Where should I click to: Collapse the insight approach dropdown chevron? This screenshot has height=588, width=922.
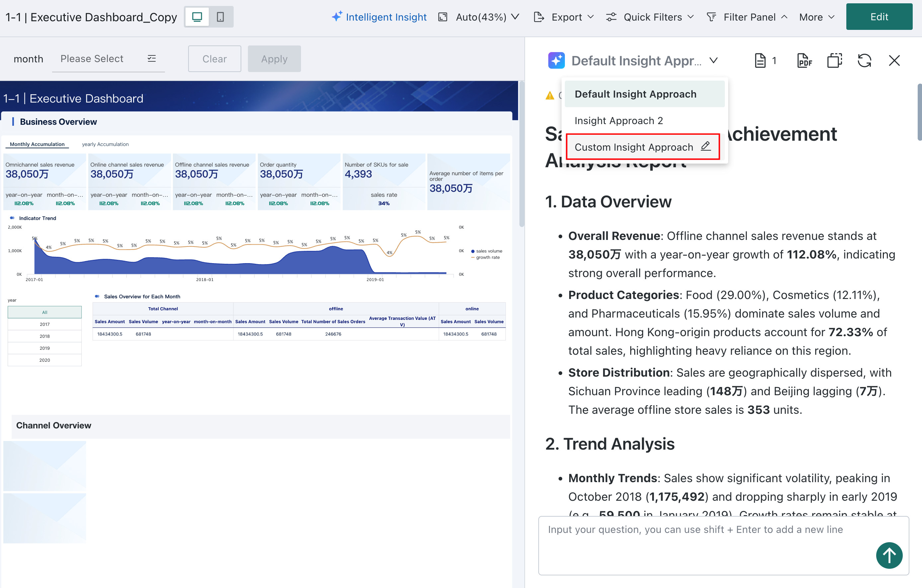pyautogui.click(x=713, y=60)
